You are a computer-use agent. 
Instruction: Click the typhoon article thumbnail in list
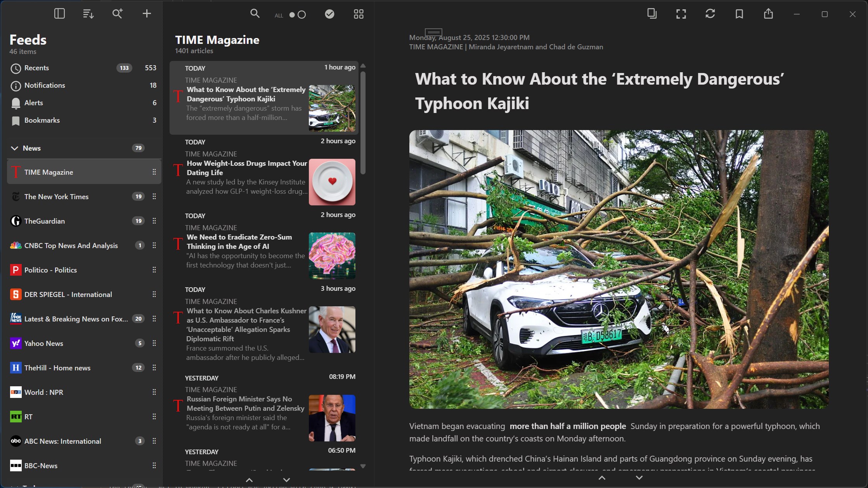(x=332, y=108)
